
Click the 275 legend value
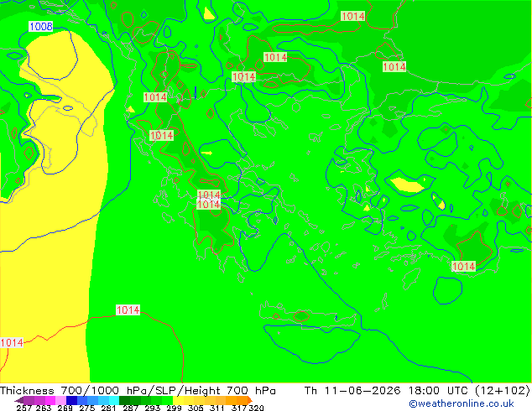87,408
